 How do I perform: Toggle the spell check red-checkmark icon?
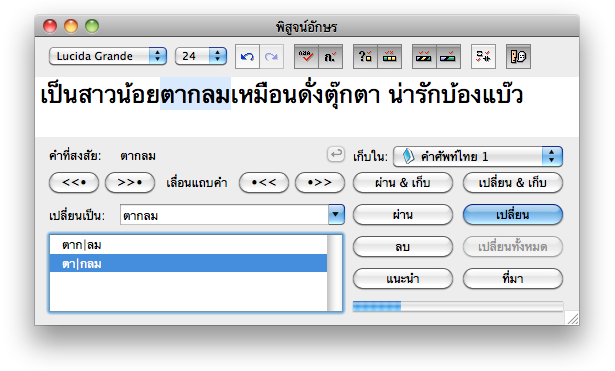[x=306, y=56]
